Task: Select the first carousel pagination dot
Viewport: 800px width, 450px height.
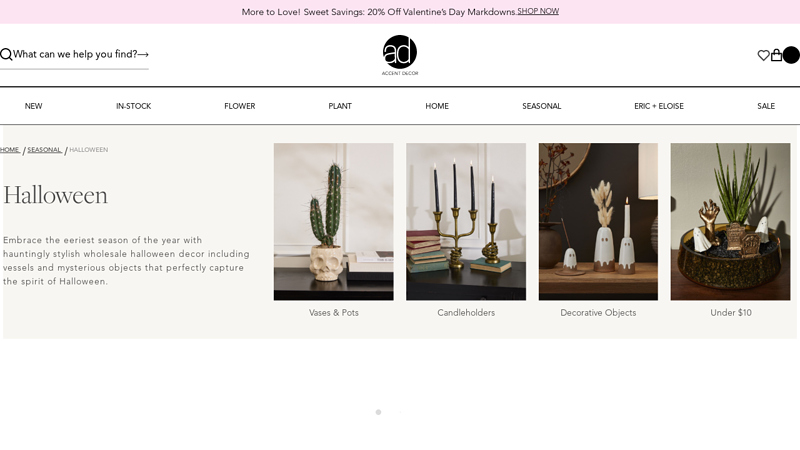Action: [x=378, y=412]
